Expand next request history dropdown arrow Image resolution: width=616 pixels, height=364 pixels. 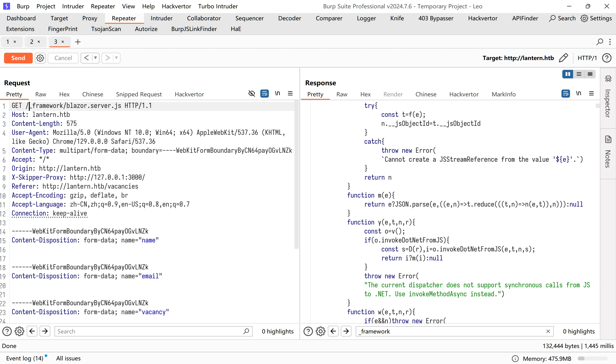pyautogui.click(x=116, y=58)
